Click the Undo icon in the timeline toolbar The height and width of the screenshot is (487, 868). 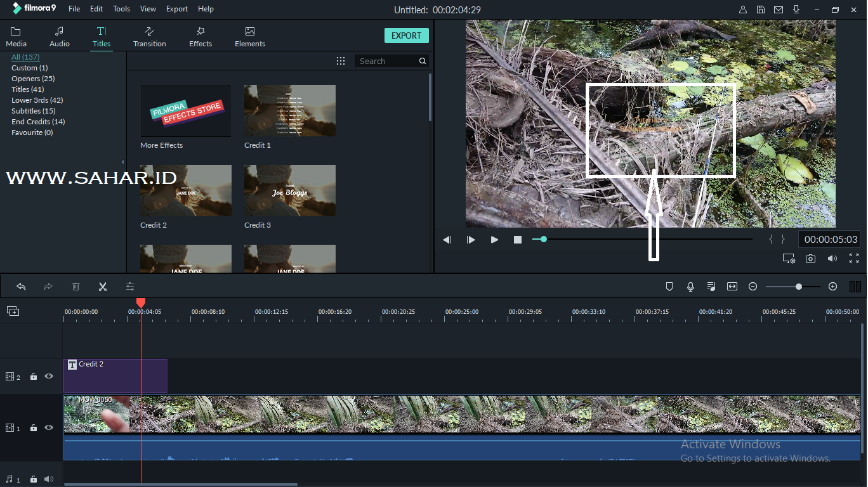point(21,287)
